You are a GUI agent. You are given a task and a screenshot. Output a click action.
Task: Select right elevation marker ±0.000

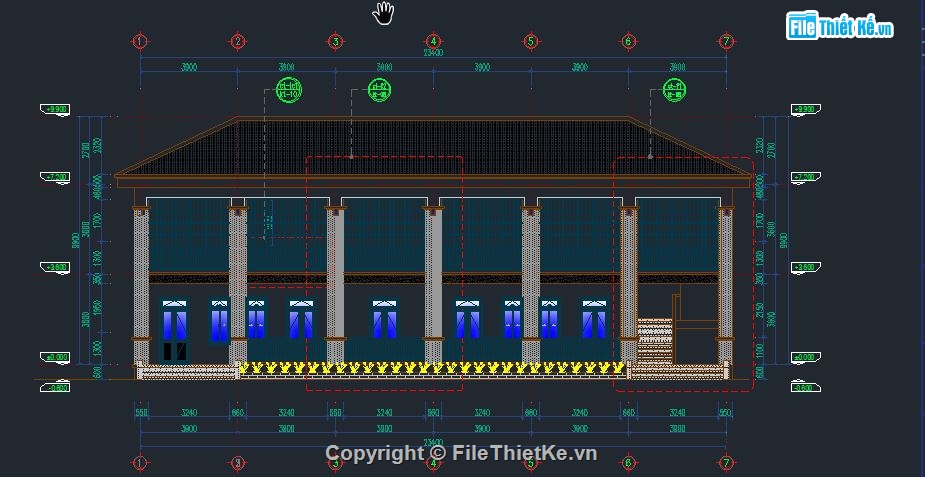[x=805, y=357]
